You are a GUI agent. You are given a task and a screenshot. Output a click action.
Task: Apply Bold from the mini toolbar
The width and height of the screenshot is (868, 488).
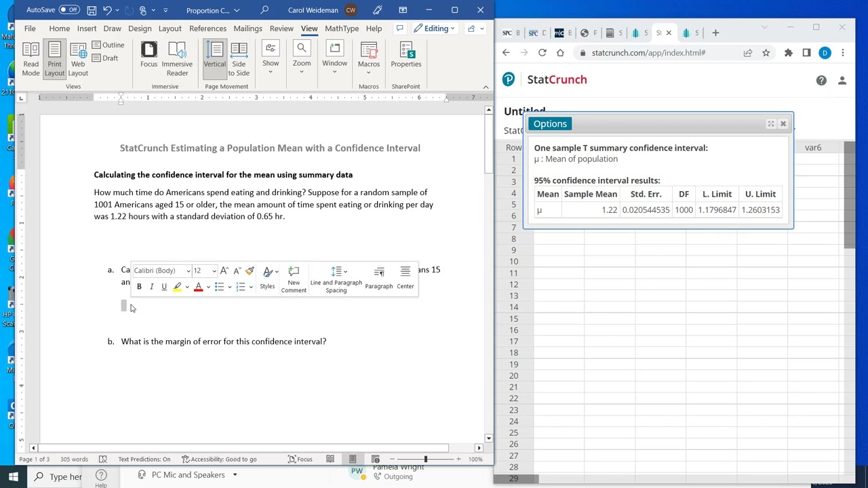(139, 287)
